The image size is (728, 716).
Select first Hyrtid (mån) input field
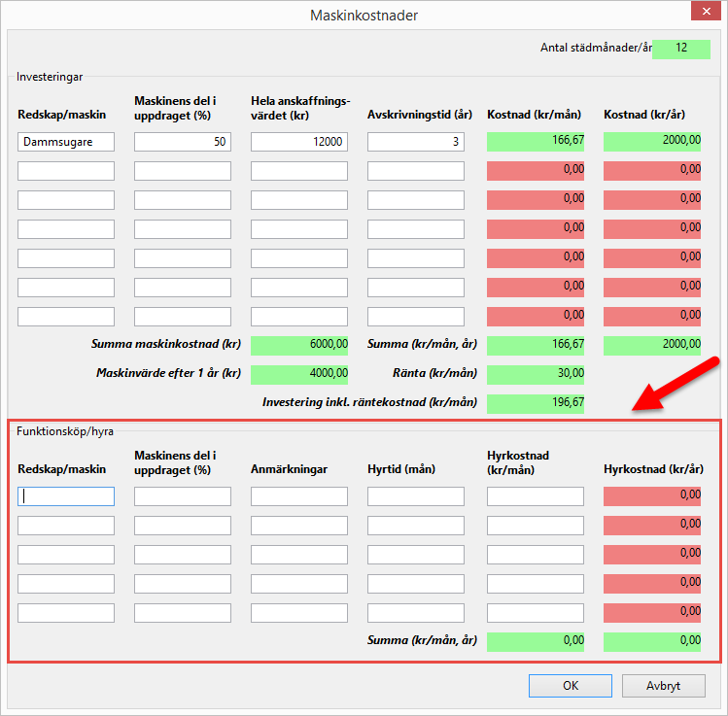pos(416,496)
